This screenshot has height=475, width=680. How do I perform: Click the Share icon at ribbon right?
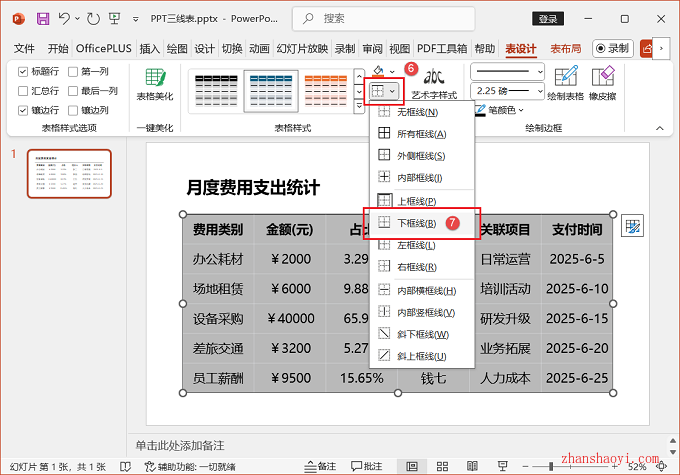646,49
